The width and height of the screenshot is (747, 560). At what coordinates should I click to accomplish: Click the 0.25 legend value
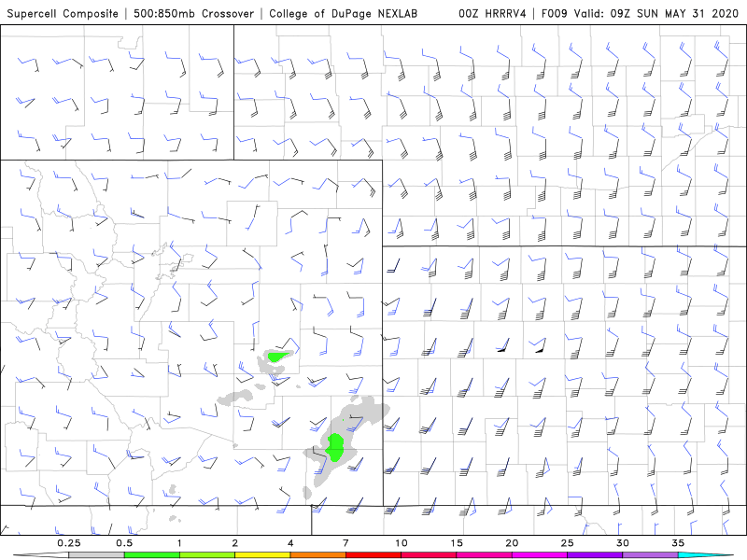click(68, 543)
